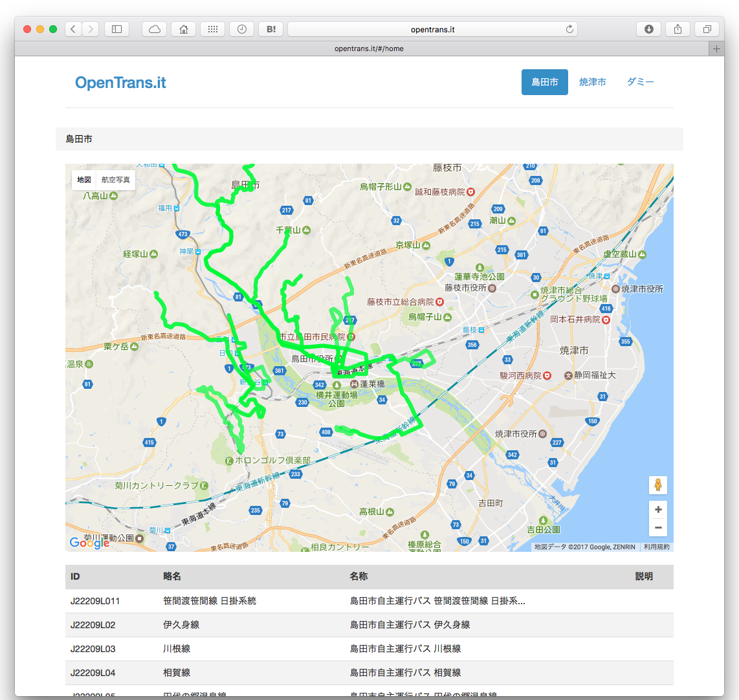Click the 地図データ ©2017 Google, ZENRIN attribution
This screenshot has height=700, width=739.
pyautogui.click(x=584, y=547)
